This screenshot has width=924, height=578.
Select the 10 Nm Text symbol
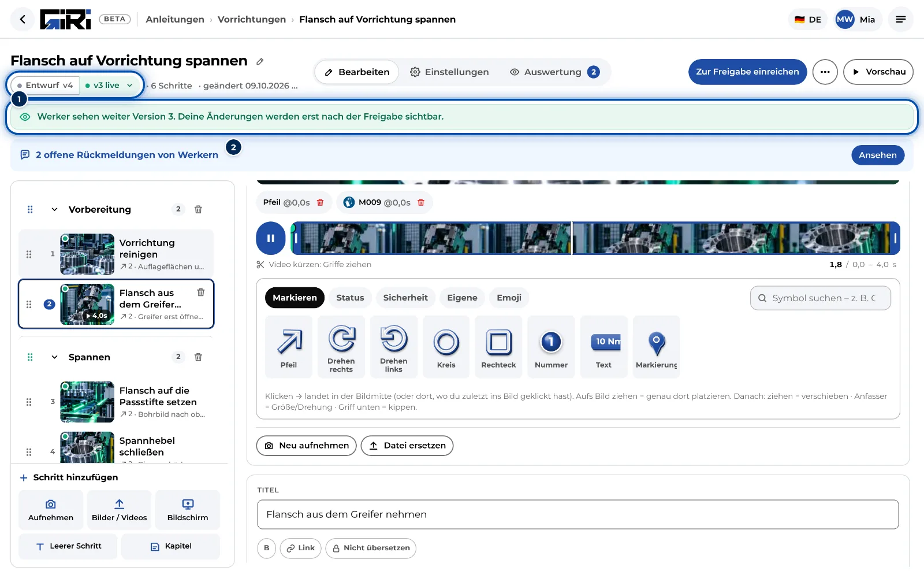click(x=603, y=347)
